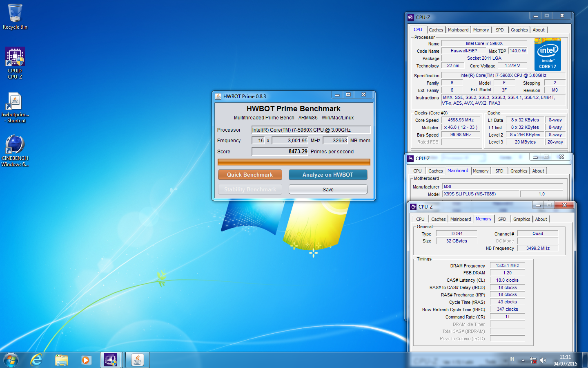The height and width of the screenshot is (368, 588).
Task: Show hidden system tray icons arrow
Action: (523, 360)
